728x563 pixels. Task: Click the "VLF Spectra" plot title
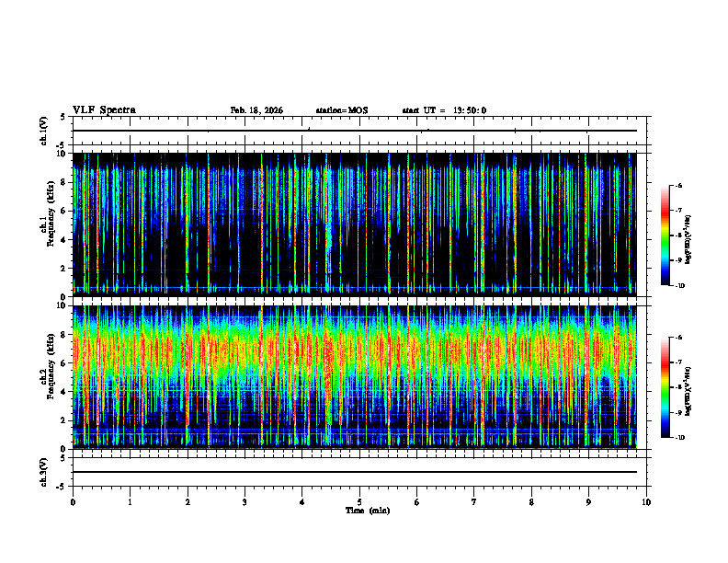(104, 110)
